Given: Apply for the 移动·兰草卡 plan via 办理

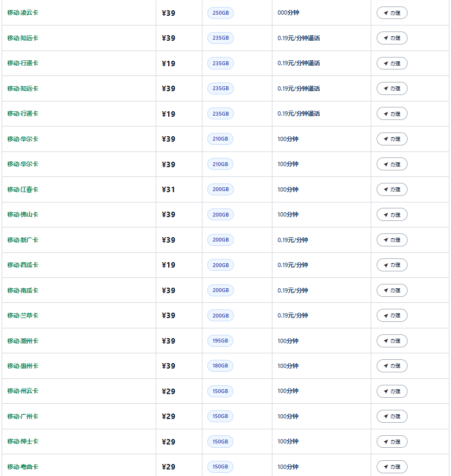Looking at the screenshot, I should click(392, 315).
